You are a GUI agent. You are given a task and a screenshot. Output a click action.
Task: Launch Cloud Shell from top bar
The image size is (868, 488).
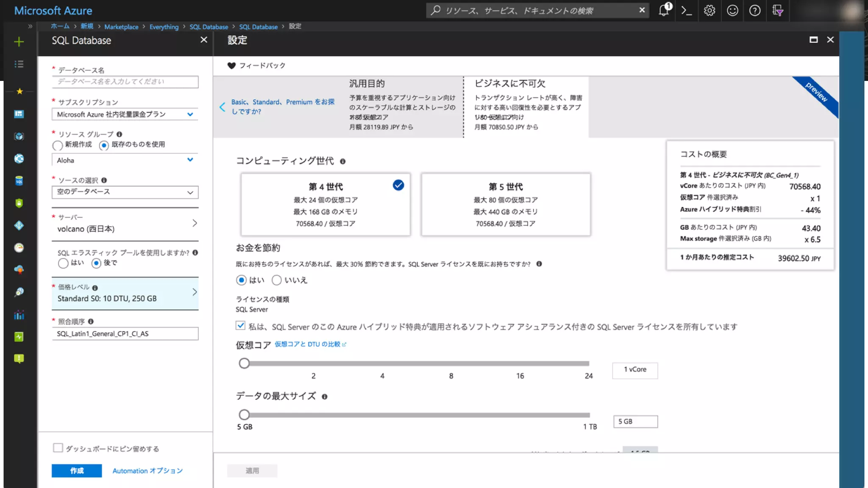(x=687, y=11)
